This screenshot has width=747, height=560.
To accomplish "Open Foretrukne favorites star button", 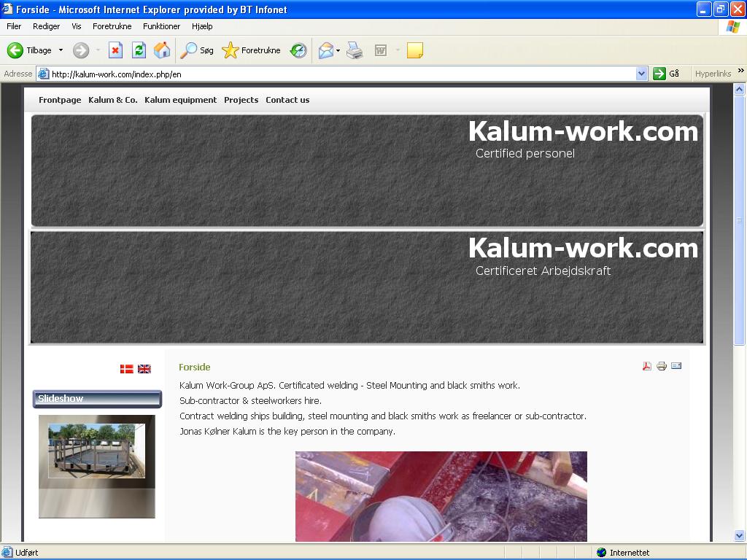I will 251,50.
